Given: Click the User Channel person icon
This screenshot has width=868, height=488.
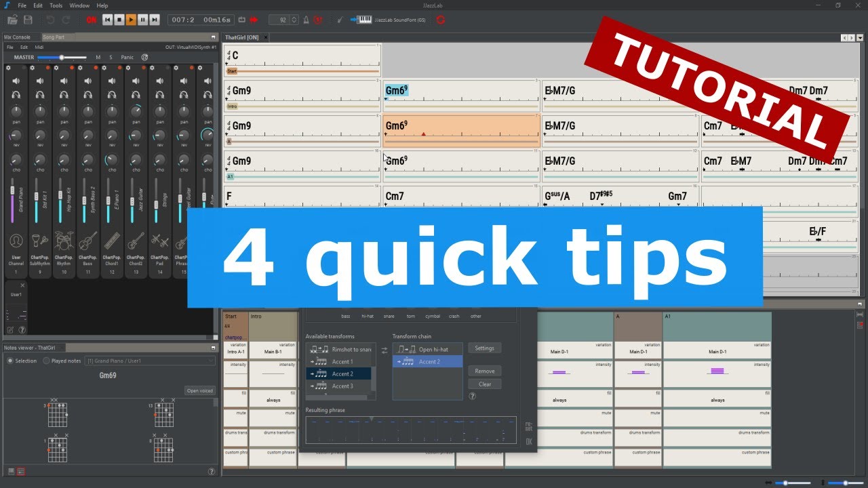Looking at the screenshot, I should (x=16, y=241).
